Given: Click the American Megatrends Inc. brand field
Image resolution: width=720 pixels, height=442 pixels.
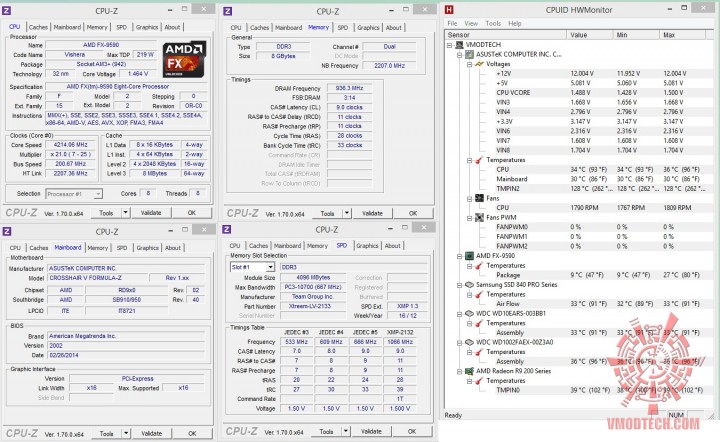Looking at the screenshot, I should [x=126, y=336].
